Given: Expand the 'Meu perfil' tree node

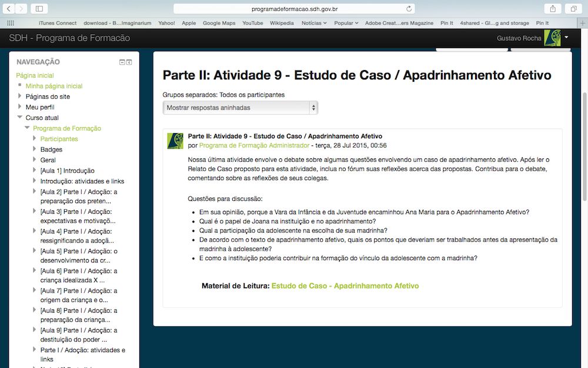Looking at the screenshot, I should click(x=19, y=107).
